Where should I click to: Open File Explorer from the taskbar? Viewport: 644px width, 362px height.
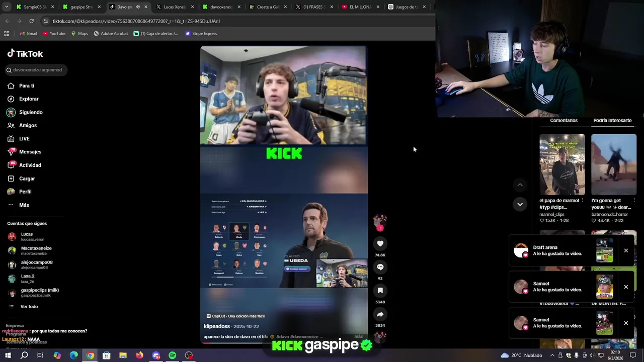(123, 355)
